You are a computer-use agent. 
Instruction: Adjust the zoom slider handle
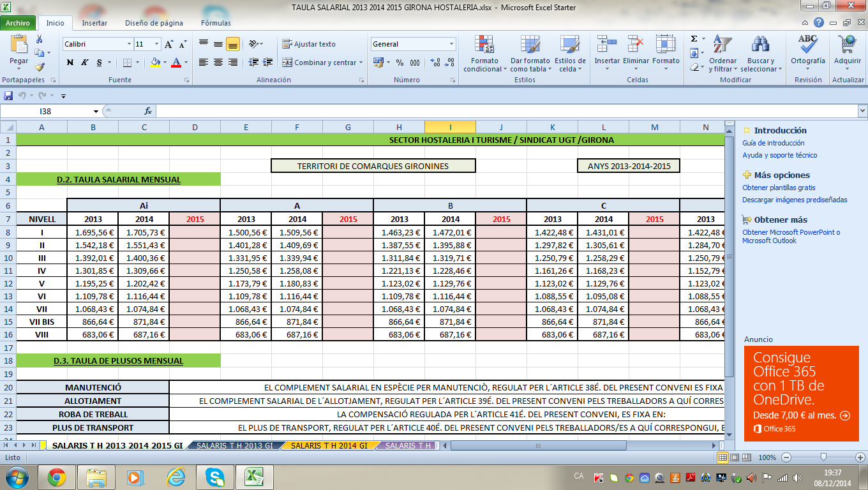(824, 457)
